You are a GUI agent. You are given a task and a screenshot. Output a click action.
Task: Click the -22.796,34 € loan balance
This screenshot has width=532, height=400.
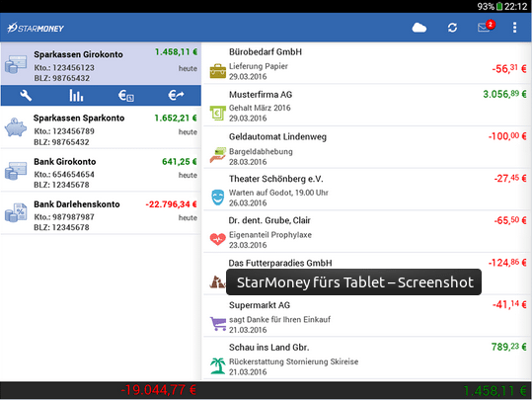tap(171, 204)
